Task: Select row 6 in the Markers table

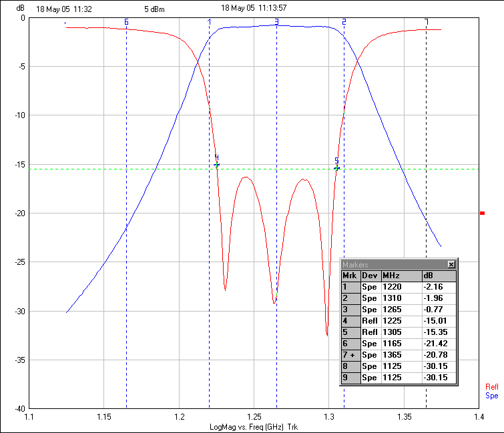Action: click(399, 344)
